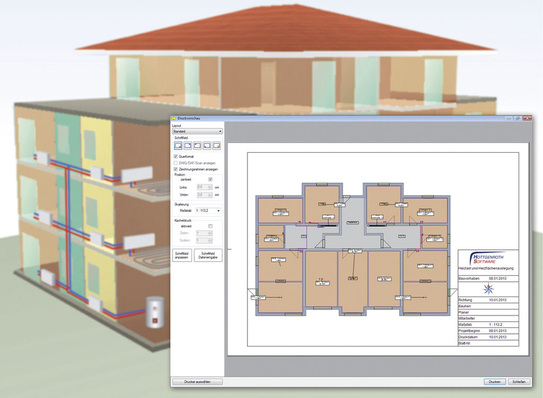The height and width of the screenshot is (398, 543).
Task: Toggle the Querformat checkbox
Action: [x=176, y=157]
